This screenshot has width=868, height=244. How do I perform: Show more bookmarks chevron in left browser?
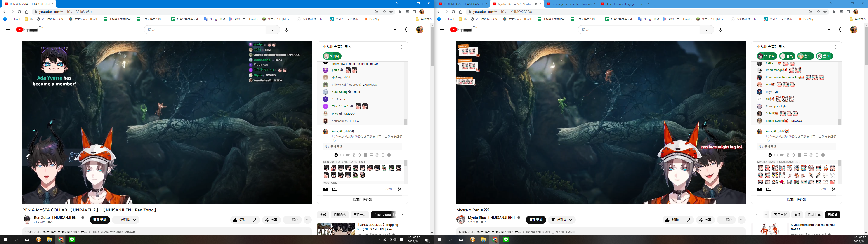pos(410,19)
